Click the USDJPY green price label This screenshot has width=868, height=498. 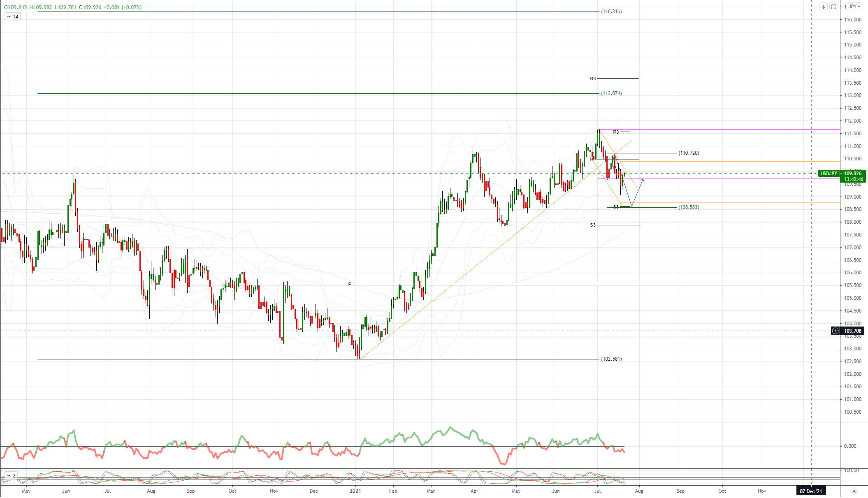tap(829, 174)
